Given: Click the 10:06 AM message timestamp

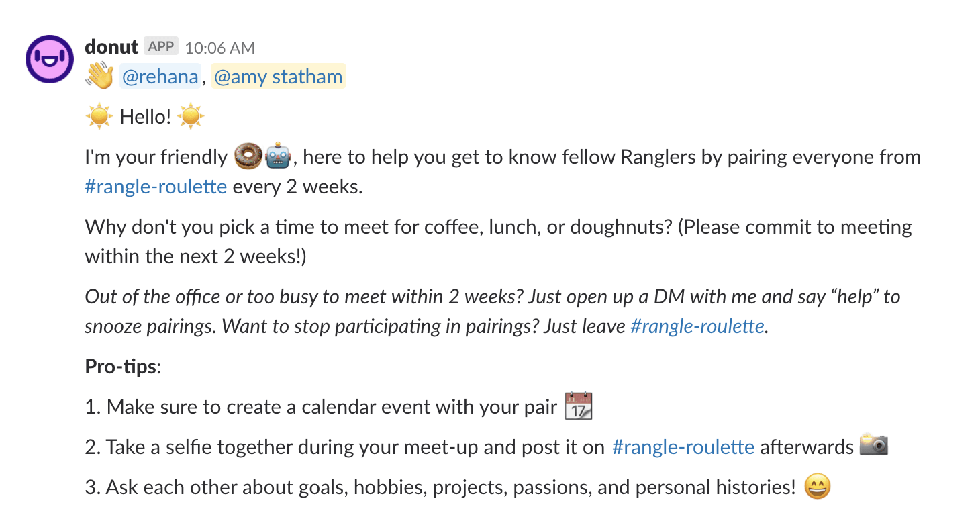Looking at the screenshot, I should coord(219,48).
